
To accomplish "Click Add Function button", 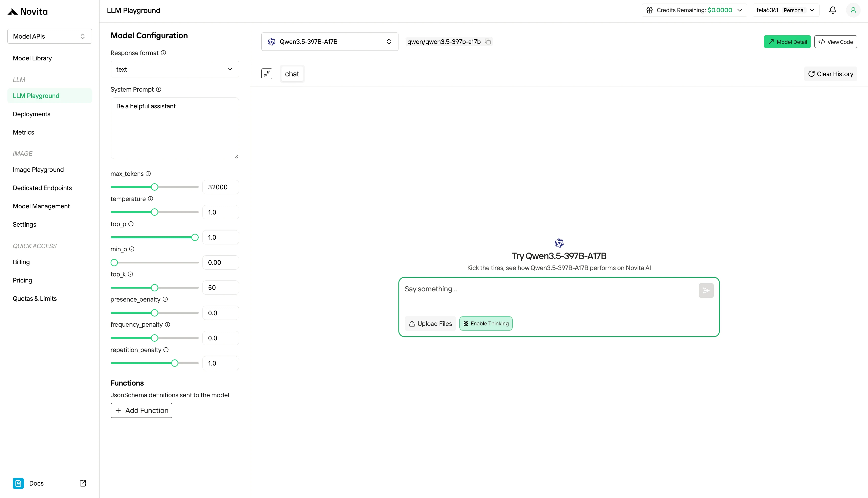I will coord(141,410).
